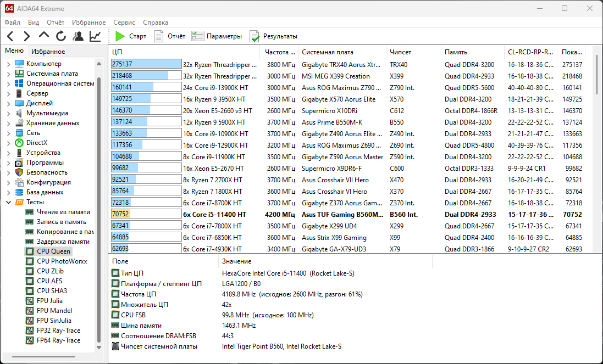Select the FPU Julia test icon

[29, 301]
